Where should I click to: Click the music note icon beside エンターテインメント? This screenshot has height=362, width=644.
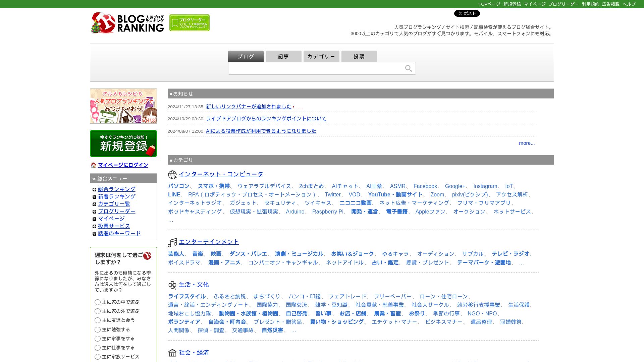point(172,242)
